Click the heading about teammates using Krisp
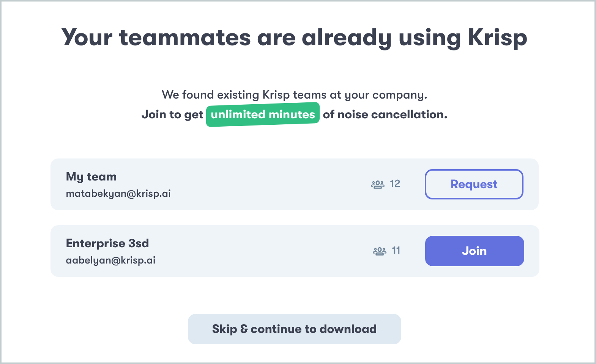The image size is (596, 364). pos(294,38)
